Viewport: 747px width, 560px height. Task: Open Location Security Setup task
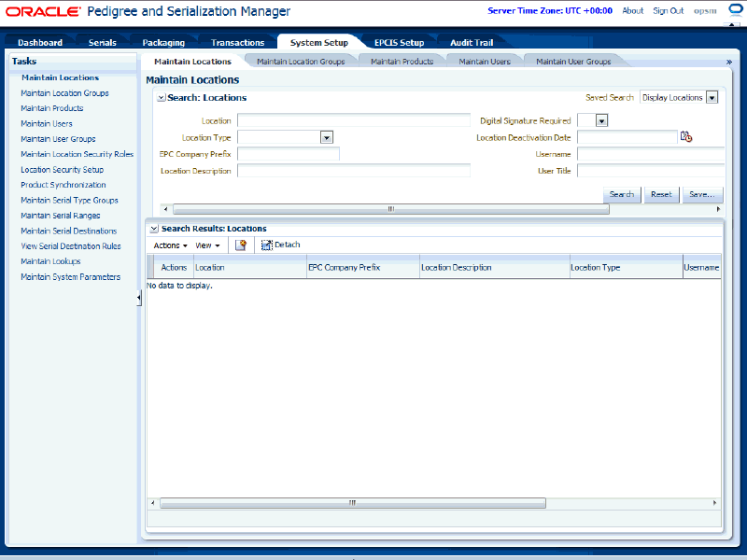pos(62,170)
